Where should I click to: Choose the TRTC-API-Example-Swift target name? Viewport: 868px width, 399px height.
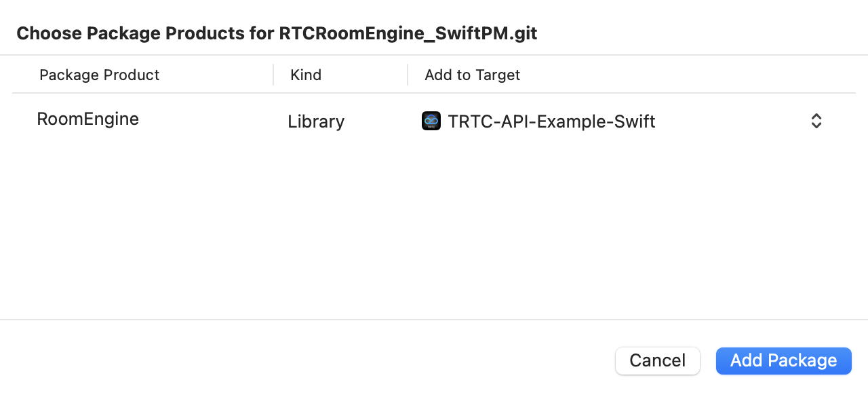551,121
